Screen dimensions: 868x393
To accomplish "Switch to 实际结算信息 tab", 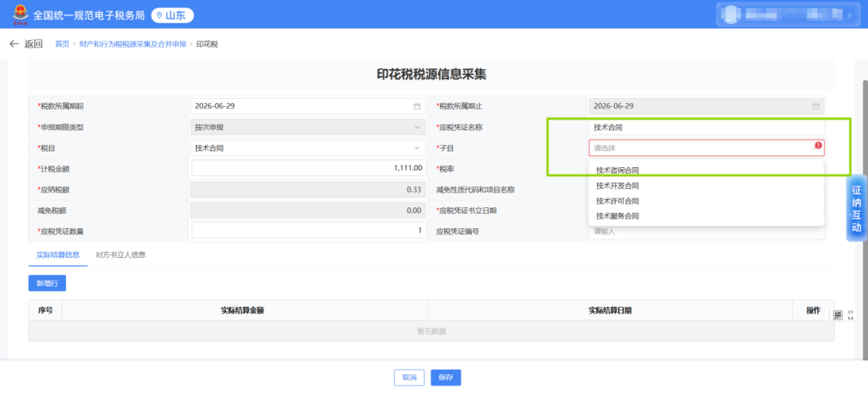I will tap(58, 256).
